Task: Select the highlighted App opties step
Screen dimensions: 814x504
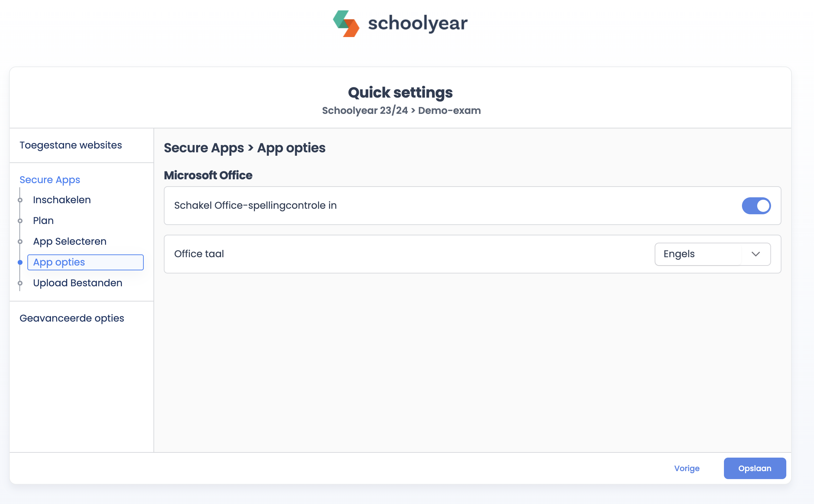Action: tap(59, 262)
